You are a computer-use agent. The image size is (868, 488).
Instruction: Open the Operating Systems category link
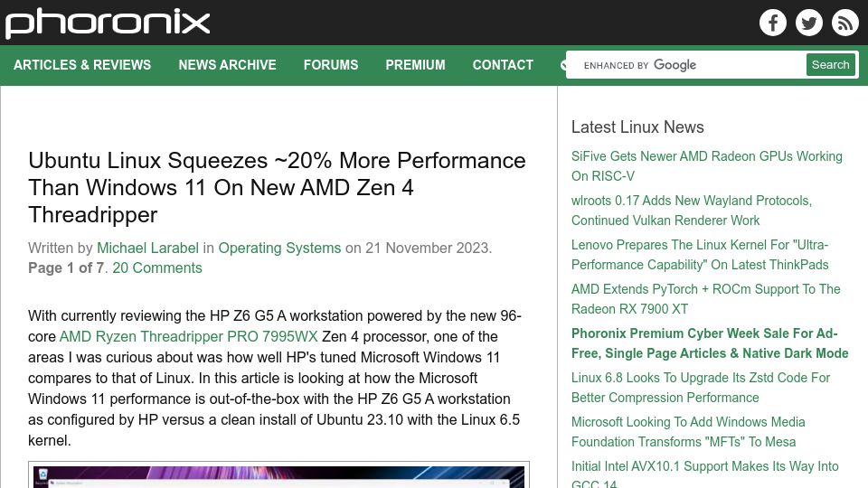(279, 248)
